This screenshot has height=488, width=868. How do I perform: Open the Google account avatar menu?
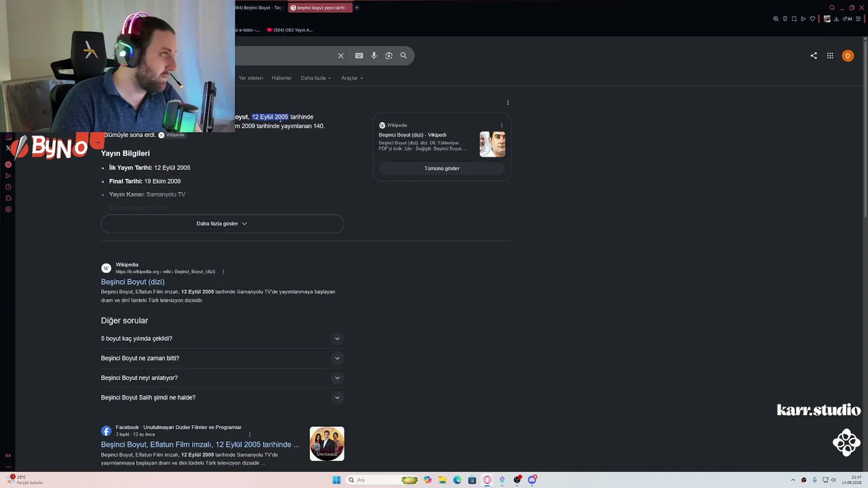point(848,56)
